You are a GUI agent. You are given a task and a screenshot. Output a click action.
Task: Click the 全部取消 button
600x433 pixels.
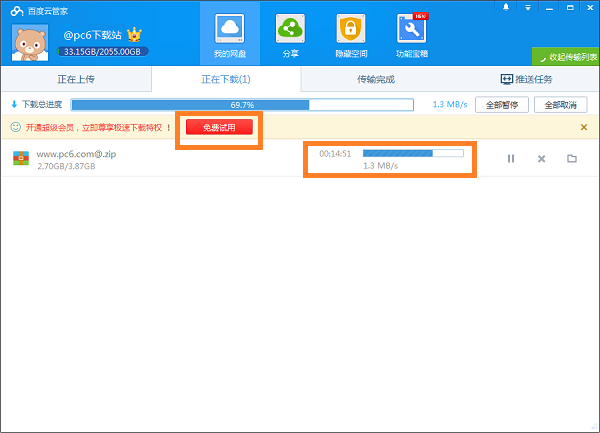561,104
